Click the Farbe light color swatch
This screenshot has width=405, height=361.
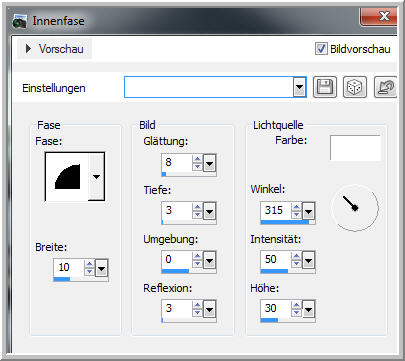point(355,148)
